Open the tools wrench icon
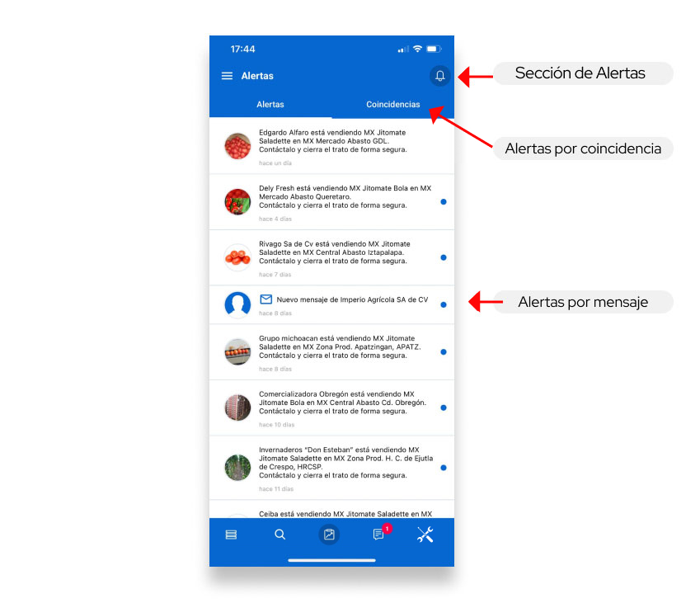 [425, 535]
